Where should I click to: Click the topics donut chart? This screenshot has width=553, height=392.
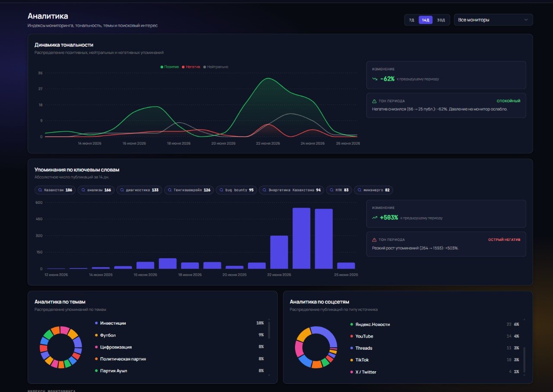pyautogui.click(x=61, y=347)
